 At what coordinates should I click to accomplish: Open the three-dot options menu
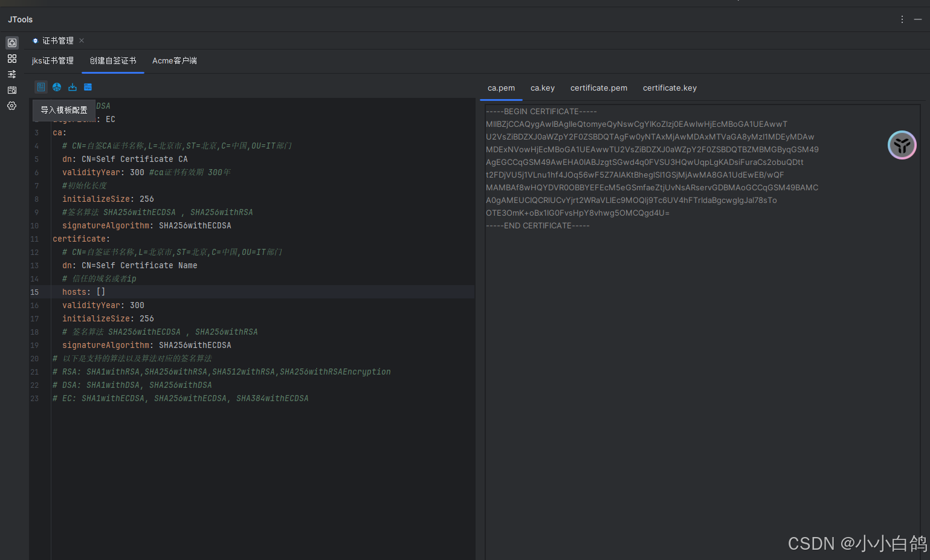tap(902, 19)
